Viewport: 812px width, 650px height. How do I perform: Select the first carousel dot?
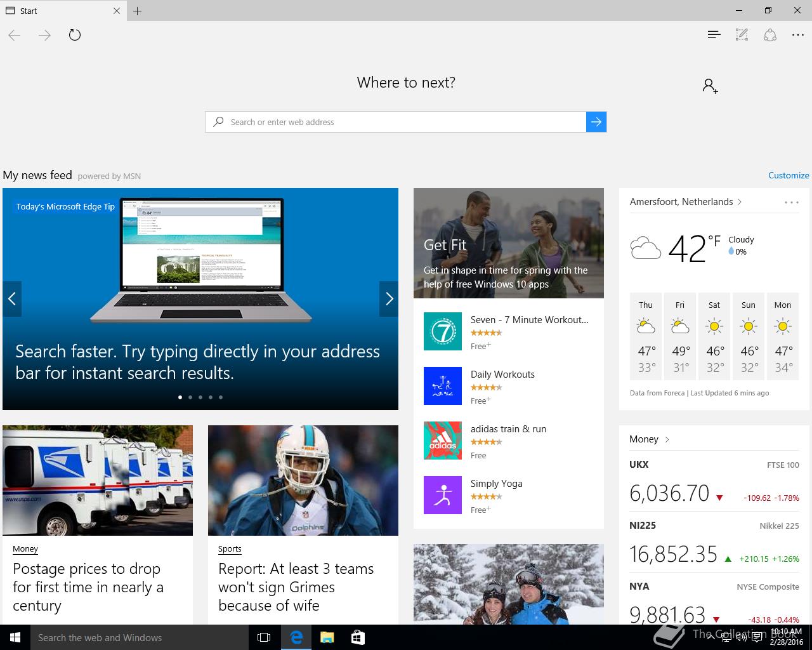pyautogui.click(x=180, y=397)
